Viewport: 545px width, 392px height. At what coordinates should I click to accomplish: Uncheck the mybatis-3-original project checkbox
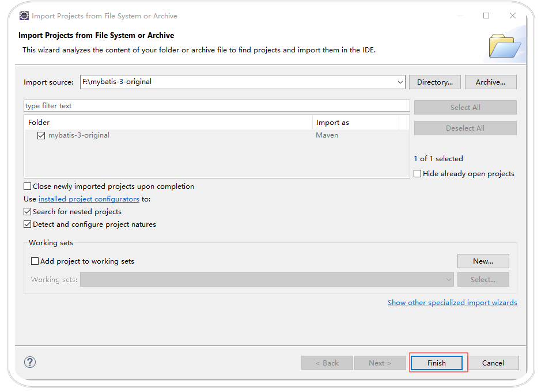pyautogui.click(x=41, y=136)
